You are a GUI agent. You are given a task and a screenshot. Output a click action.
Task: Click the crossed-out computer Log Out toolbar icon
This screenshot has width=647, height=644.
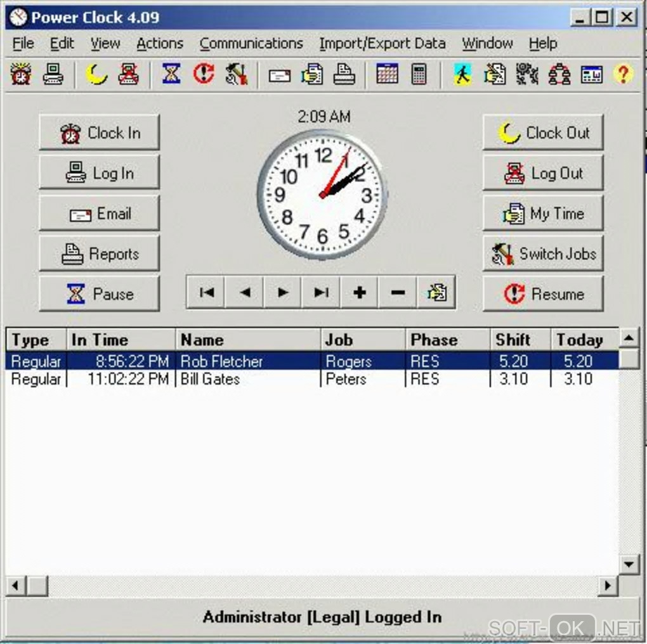pos(128,74)
